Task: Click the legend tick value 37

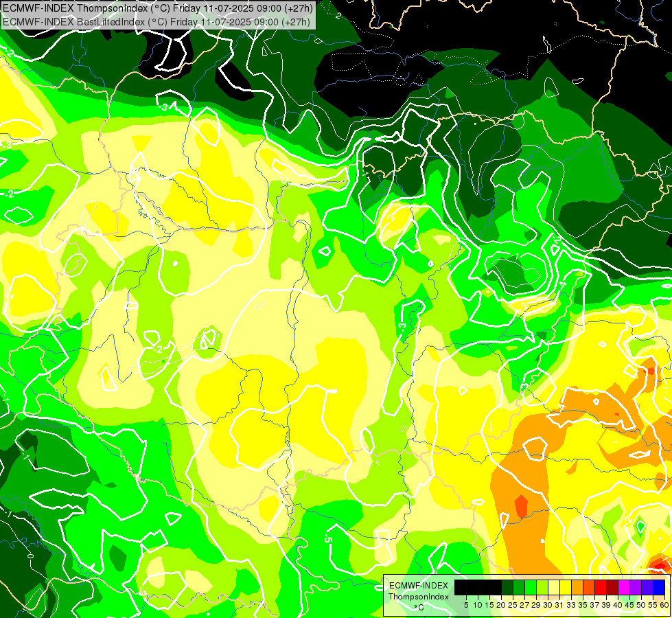Action: point(594,605)
